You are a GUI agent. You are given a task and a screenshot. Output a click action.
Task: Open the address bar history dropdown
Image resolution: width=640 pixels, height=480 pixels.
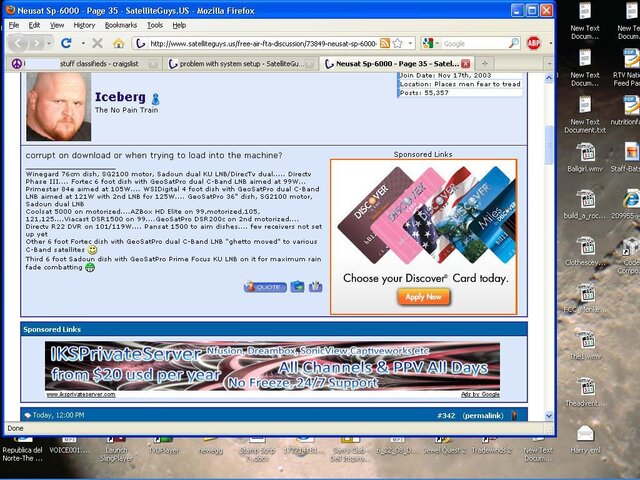(x=410, y=43)
